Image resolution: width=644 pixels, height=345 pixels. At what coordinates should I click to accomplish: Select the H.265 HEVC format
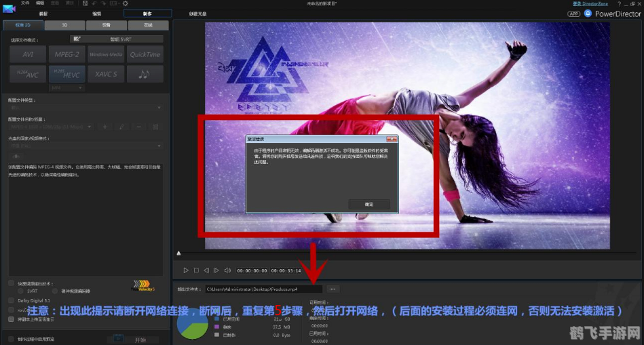point(67,74)
